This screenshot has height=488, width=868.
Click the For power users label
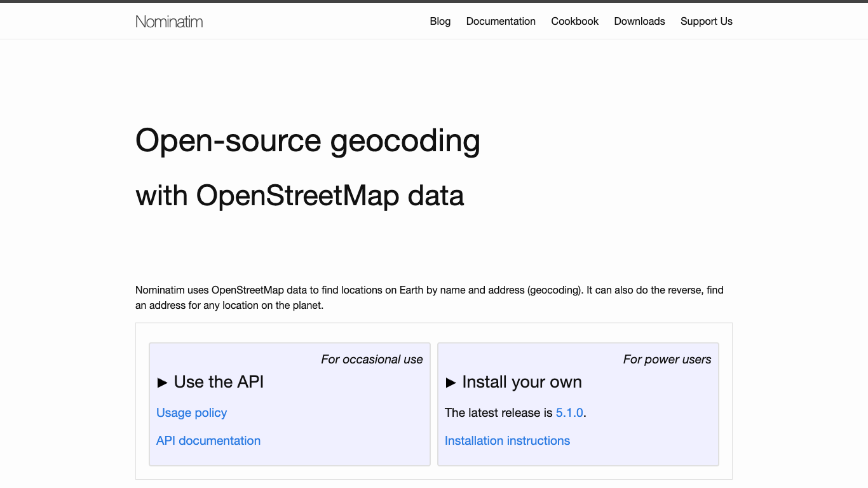(667, 360)
